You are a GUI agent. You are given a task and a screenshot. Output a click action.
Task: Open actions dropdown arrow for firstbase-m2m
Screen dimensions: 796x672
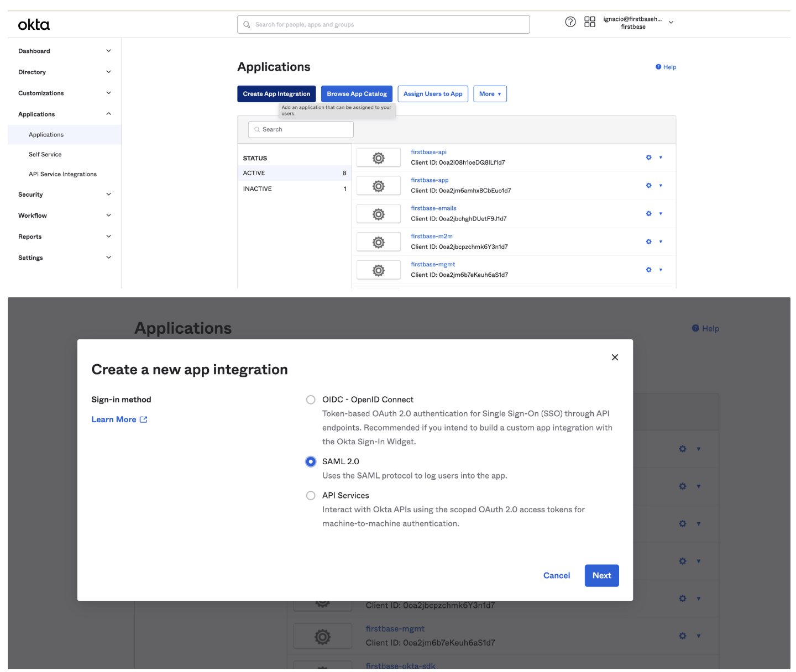[661, 242]
